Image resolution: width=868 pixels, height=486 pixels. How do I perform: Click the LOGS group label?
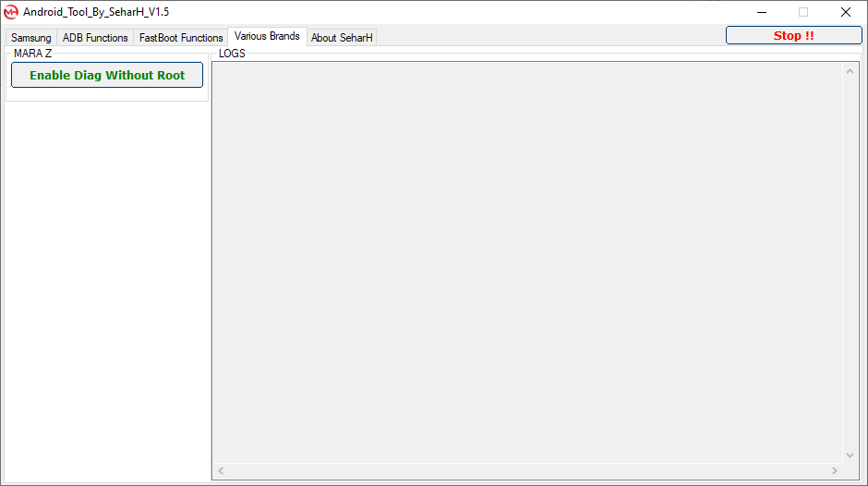tap(232, 54)
